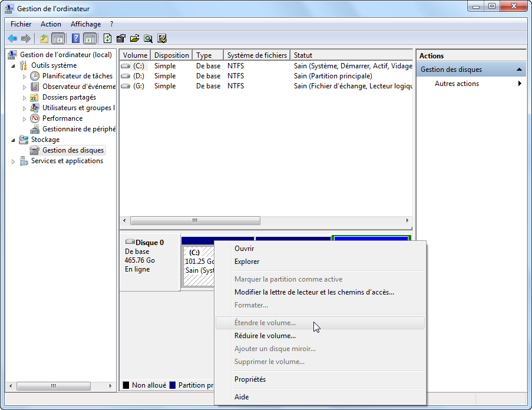Collapse the Gestion des disques actions section

pyautogui.click(x=519, y=69)
